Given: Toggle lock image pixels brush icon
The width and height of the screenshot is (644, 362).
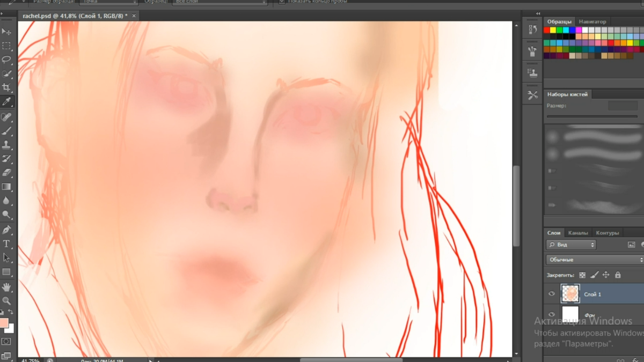Looking at the screenshot, I should point(594,275).
